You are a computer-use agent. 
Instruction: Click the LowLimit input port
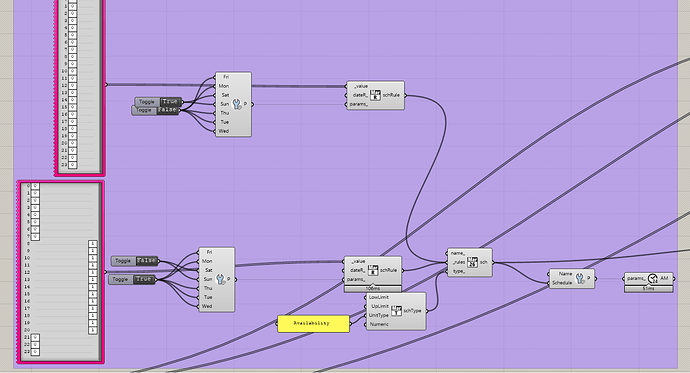click(x=378, y=297)
